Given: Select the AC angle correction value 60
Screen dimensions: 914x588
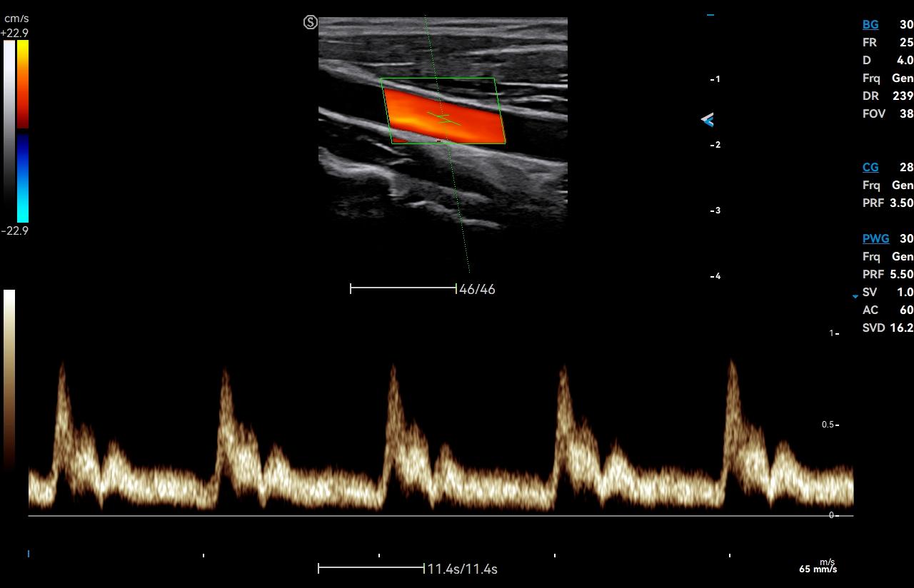Looking at the screenshot, I should click(905, 310).
